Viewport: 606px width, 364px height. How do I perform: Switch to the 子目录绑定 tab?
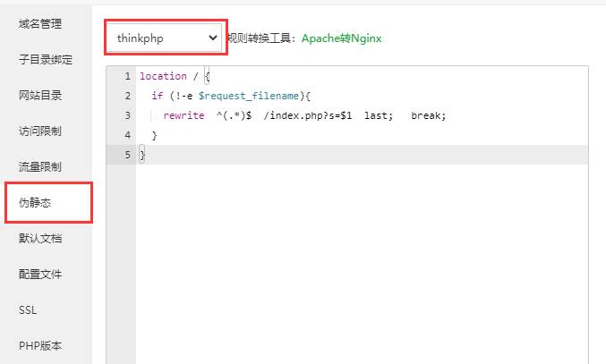coord(46,60)
